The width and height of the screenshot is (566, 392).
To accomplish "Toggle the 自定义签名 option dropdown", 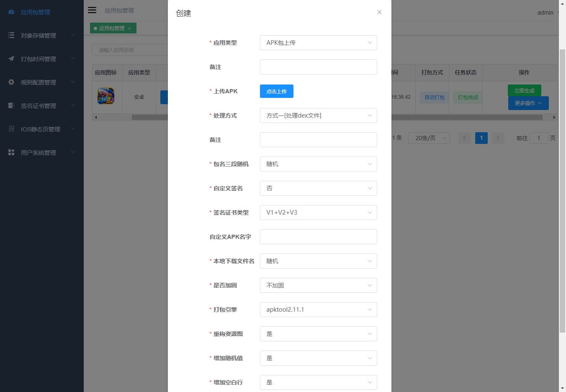I will pyautogui.click(x=318, y=188).
